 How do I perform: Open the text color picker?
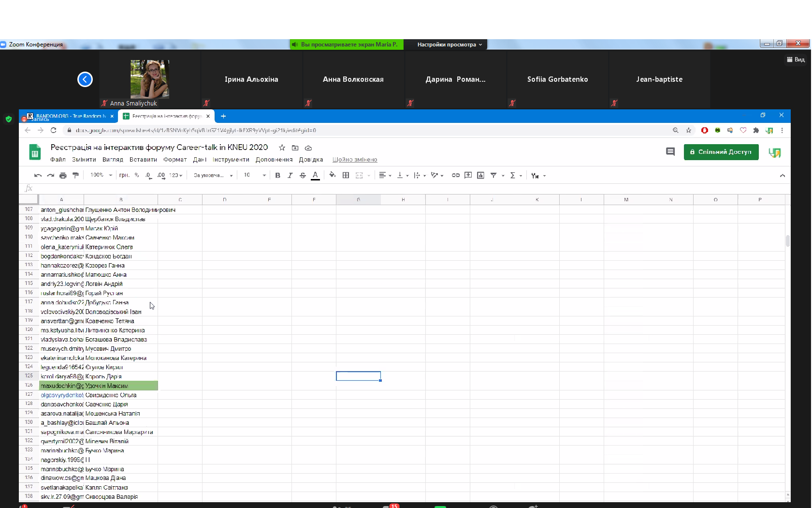(x=315, y=176)
